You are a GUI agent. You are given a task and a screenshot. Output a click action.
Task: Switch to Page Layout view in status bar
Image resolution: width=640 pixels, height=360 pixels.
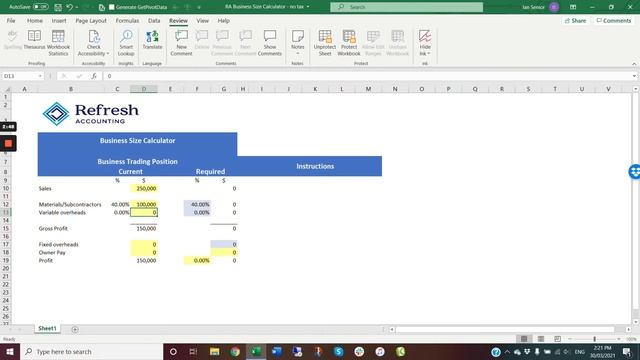coord(541,339)
